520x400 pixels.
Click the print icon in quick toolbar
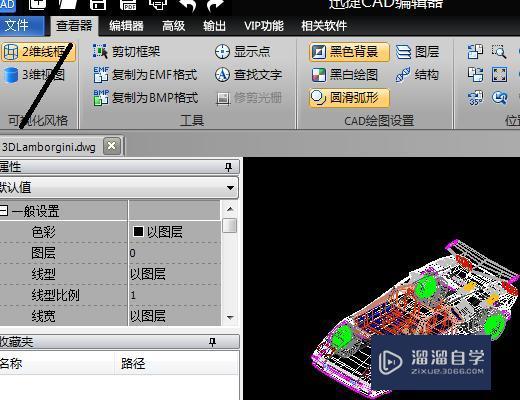point(158,5)
